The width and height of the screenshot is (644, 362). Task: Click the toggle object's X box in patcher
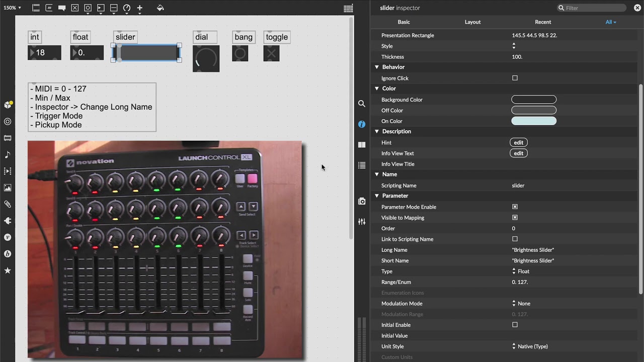click(x=271, y=53)
